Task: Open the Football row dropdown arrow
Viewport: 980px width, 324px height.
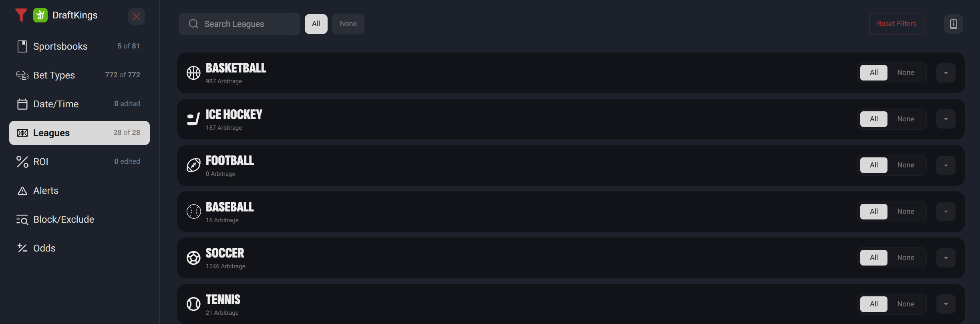Action: 946,165
